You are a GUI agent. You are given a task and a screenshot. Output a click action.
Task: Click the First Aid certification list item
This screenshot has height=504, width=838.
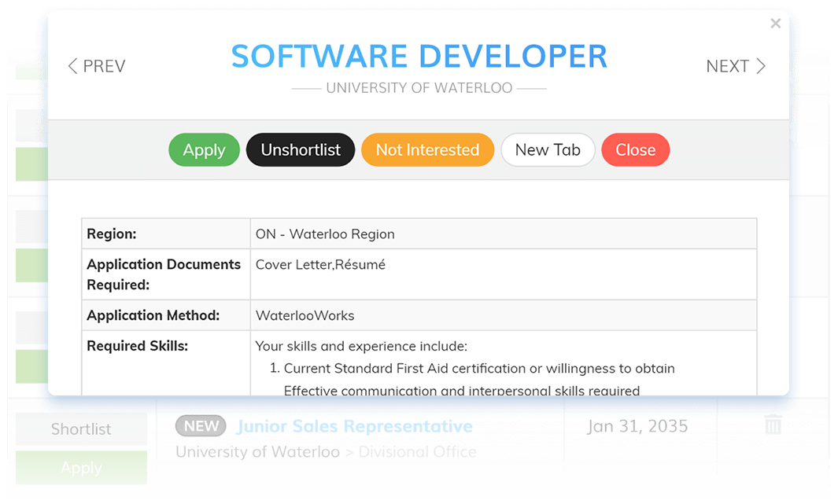(479, 369)
